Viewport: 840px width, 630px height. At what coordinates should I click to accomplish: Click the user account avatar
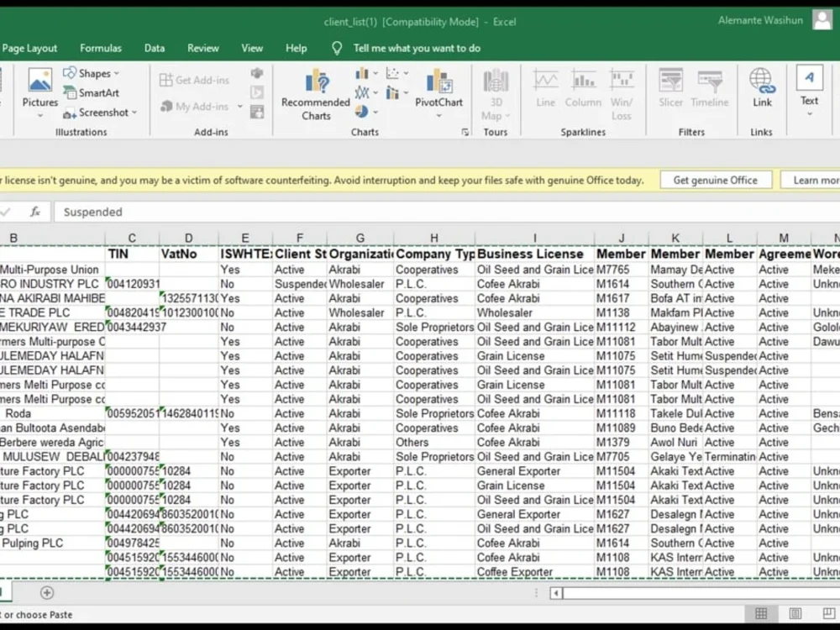click(x=822, y=20)
